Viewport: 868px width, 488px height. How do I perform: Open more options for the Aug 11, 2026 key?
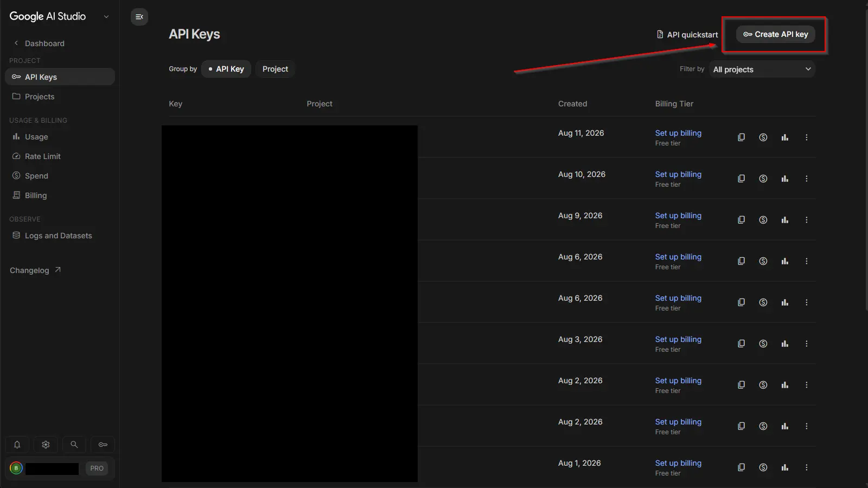coord(806,137)
